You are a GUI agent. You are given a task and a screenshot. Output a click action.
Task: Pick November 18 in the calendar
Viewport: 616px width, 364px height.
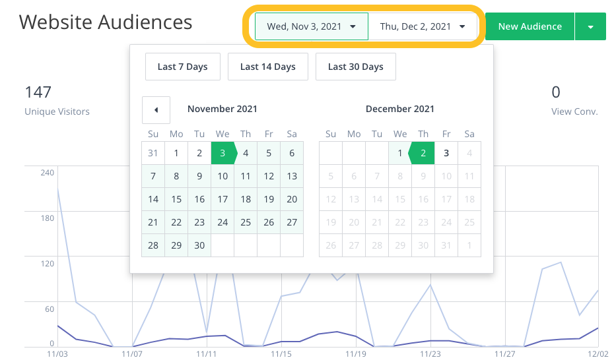point(246,199)
